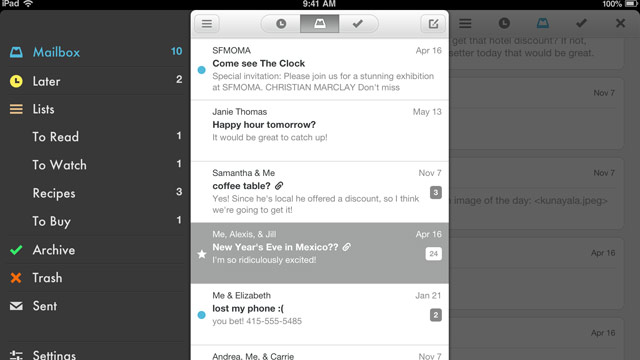640x360 pixels.
Task: Open the Later folder in the sidebar
Action: click(x=96, y=81)
